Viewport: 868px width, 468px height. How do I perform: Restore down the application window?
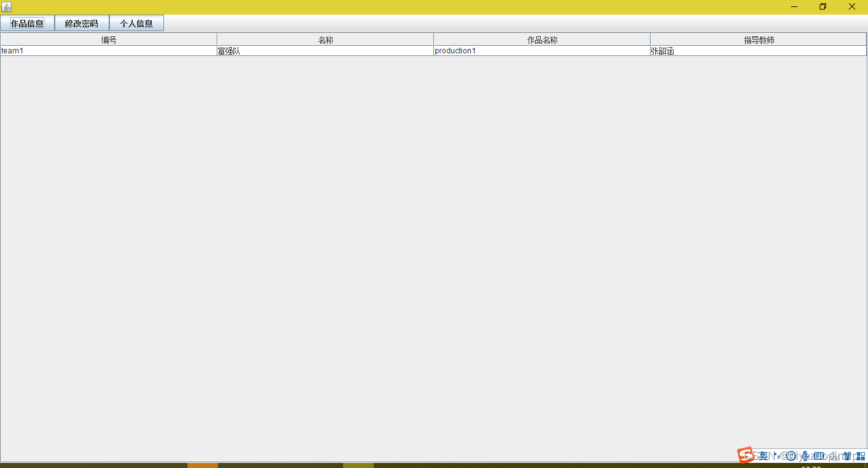(x=823, y=6)
